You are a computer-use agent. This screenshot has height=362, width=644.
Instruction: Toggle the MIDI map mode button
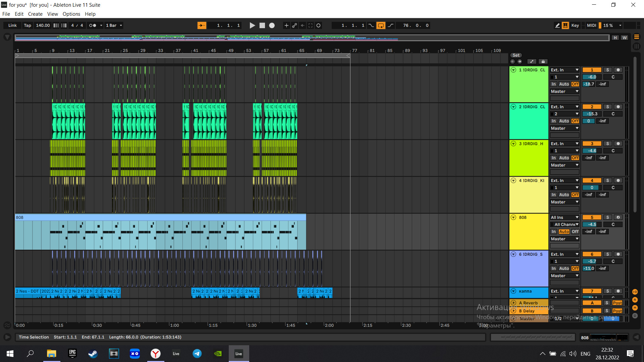pos(592,25)
